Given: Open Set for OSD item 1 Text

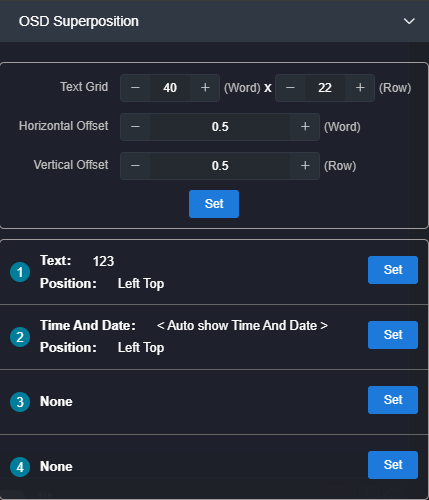Looking at the screenshot, I should (x=393, y=270).
